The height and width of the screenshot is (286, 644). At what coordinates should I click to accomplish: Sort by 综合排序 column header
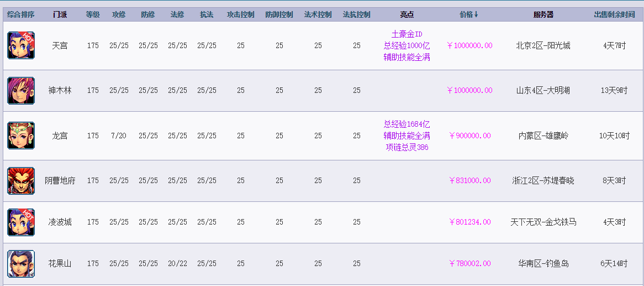click(21, 15)
